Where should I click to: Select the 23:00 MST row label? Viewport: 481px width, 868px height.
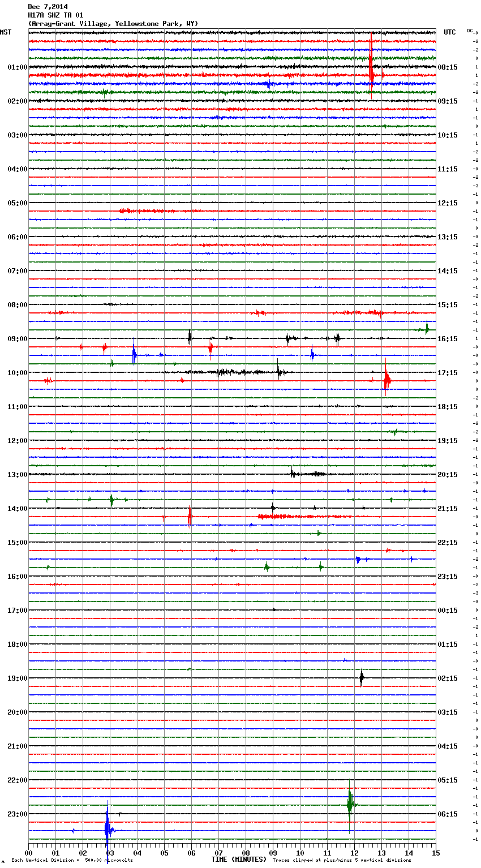point(18,814)
